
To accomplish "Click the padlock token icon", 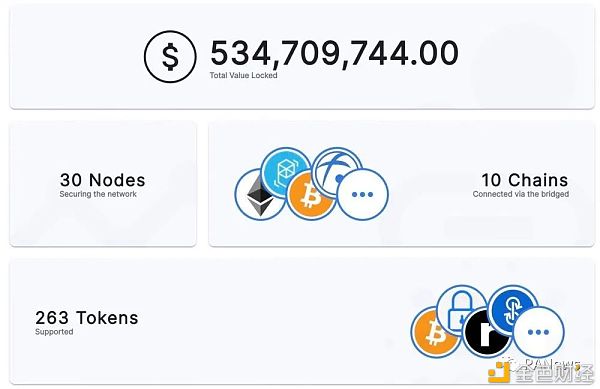I will [461, 309].
